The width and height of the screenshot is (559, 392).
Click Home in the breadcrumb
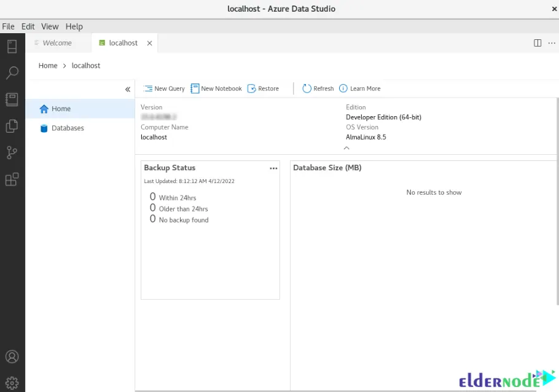[48, 66]
